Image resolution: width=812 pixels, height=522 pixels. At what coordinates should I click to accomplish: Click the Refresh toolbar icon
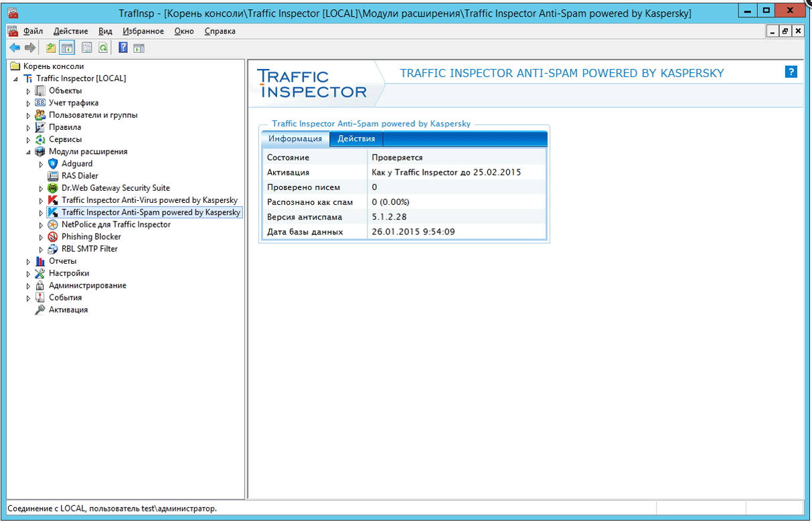point(103,48)
